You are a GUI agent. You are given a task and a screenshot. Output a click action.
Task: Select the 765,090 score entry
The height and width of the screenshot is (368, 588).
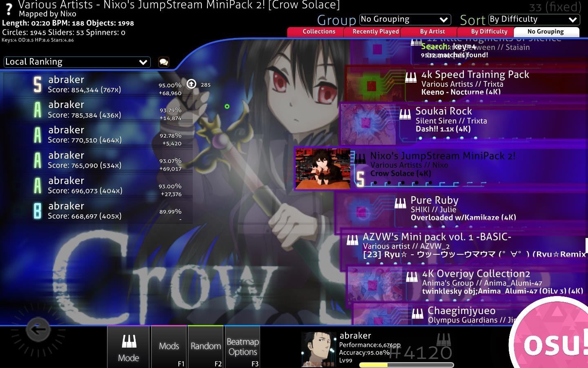pyautogui.click(x=98, y=161)
